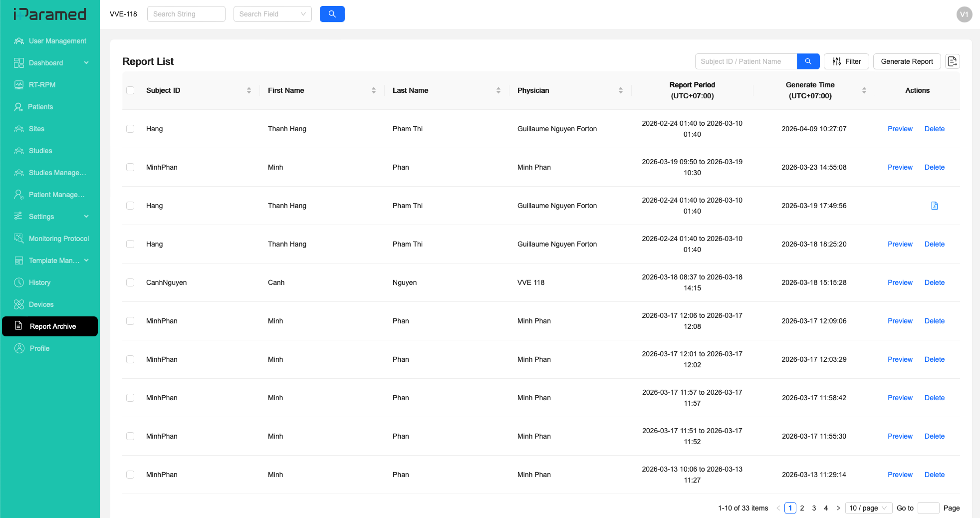The height and width of the screenshot is (518, 980).
Task: Expand the Settings submenu chevron
Action: [86, 217]
